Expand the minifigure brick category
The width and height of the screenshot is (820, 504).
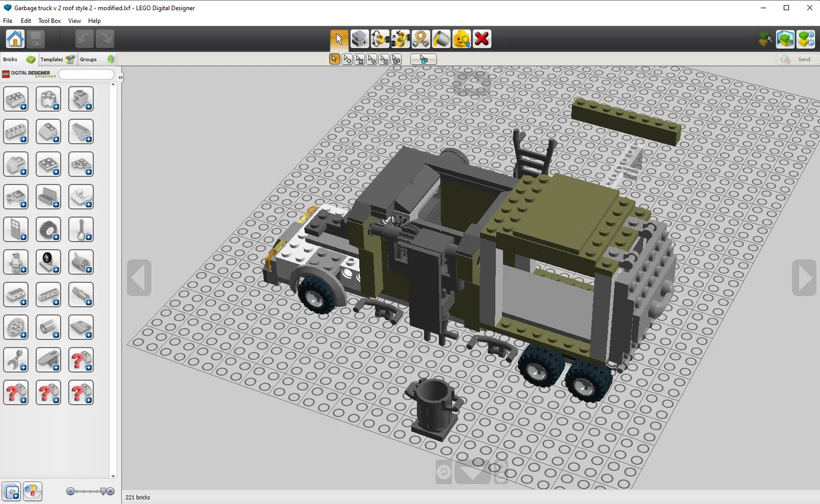tap(16, 262)
